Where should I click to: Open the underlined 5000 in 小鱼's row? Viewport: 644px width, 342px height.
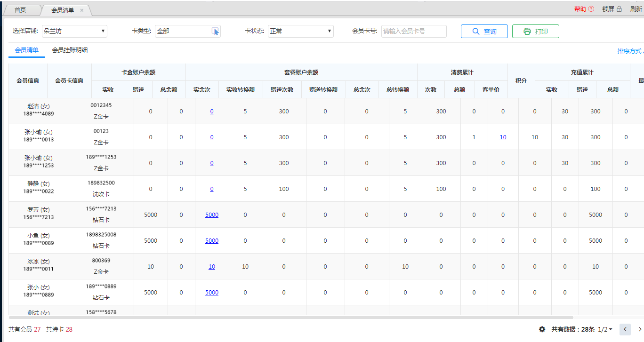[212, 241]
